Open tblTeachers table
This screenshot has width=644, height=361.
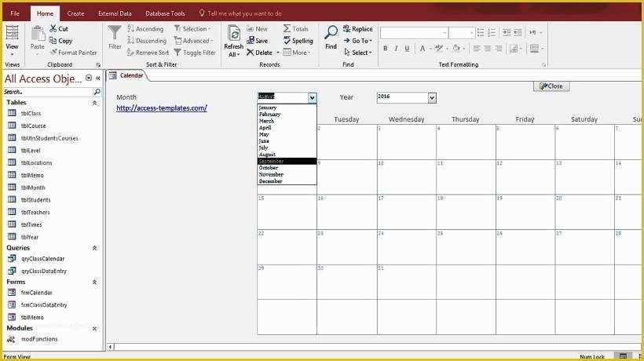tap(35, 212)
